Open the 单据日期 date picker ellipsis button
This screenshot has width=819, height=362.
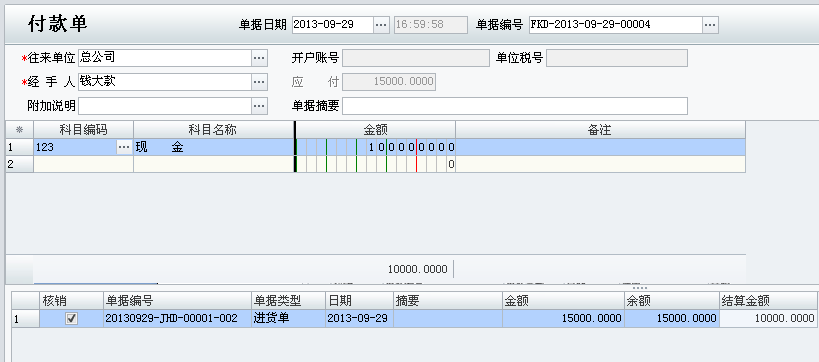click(x=381, y=25)
